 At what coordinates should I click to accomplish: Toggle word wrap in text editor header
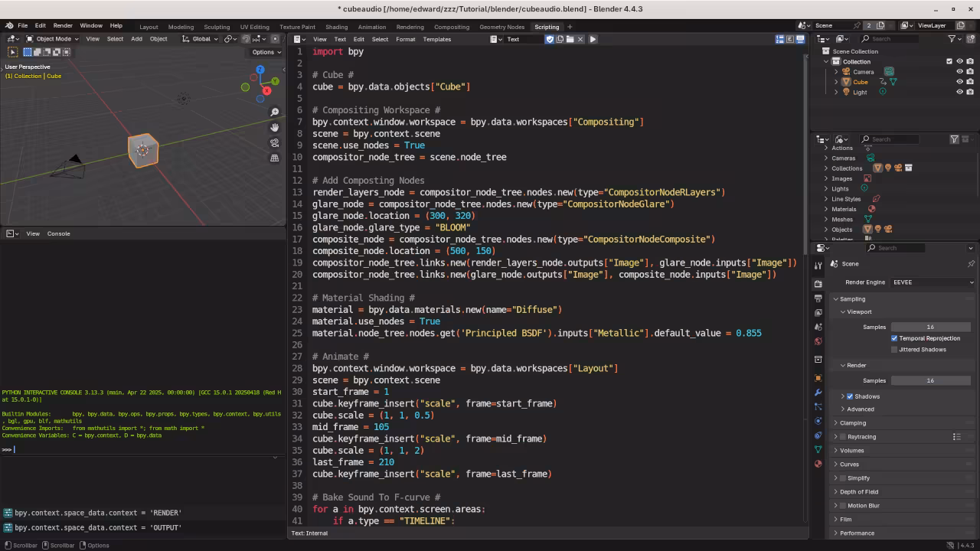tap(790, 39)
